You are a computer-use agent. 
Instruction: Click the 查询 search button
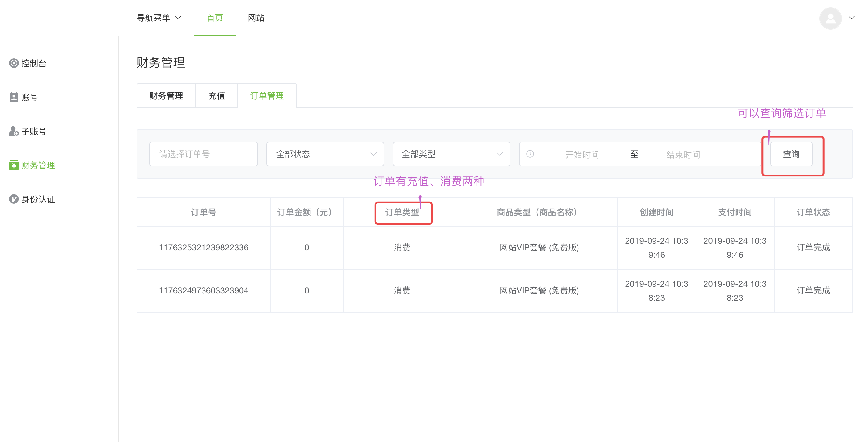point(791,154)
